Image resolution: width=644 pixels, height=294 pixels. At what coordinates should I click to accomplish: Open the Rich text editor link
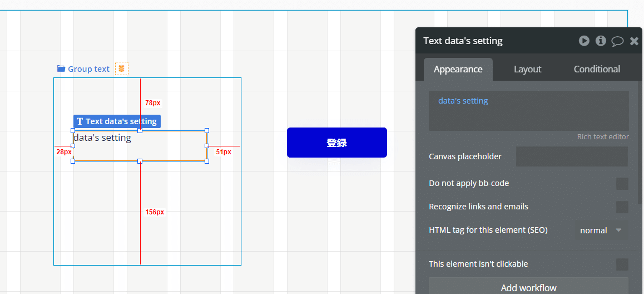click(x=602, y=136)
